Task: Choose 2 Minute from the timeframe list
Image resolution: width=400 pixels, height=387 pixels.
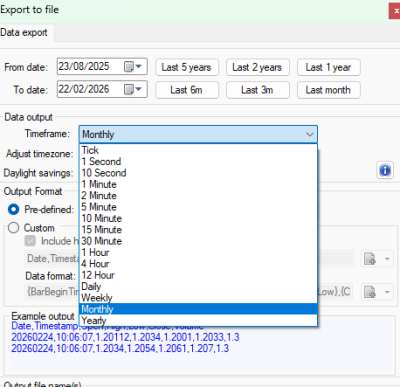Action: coord(198,195)
